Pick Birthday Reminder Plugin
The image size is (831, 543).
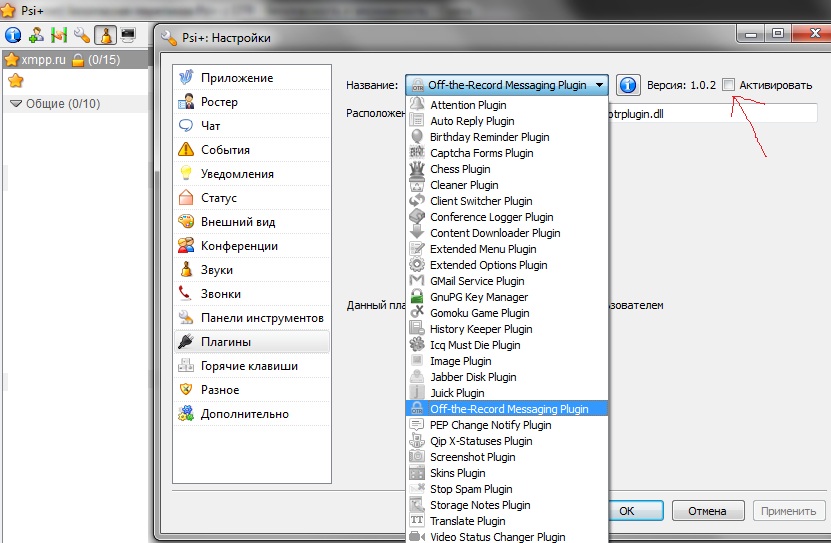507,137
